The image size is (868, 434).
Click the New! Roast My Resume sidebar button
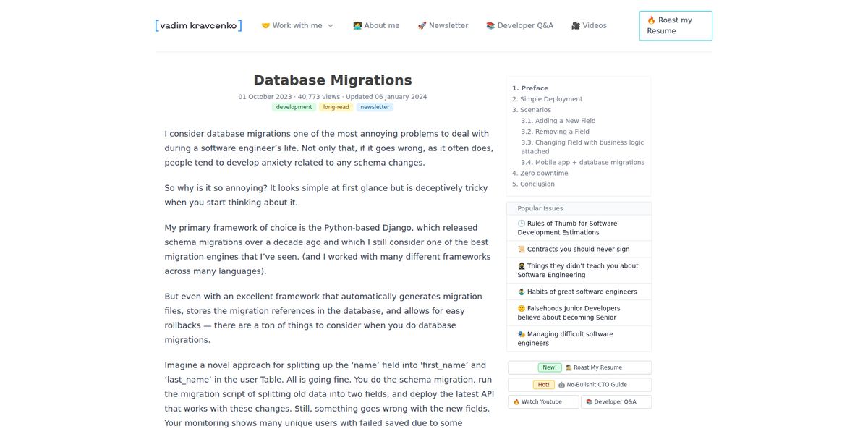pos(579,367)
